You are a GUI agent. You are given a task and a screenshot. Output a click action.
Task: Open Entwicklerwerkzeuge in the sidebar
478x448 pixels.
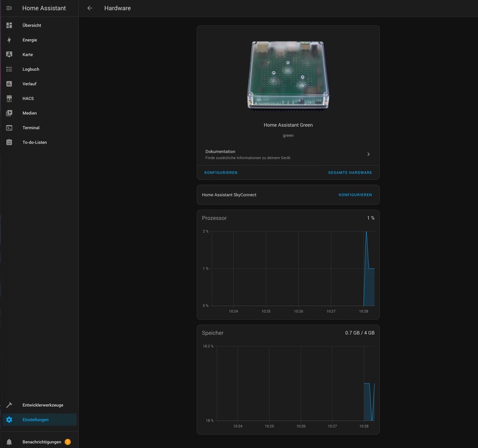pyautogui.click(x=42, y=405)
